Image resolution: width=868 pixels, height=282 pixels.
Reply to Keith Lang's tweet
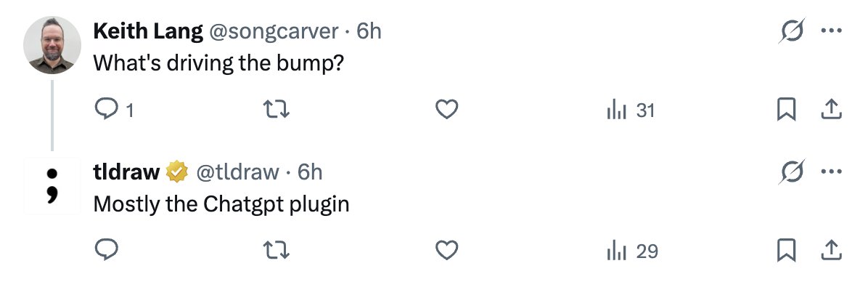(113, 110)
